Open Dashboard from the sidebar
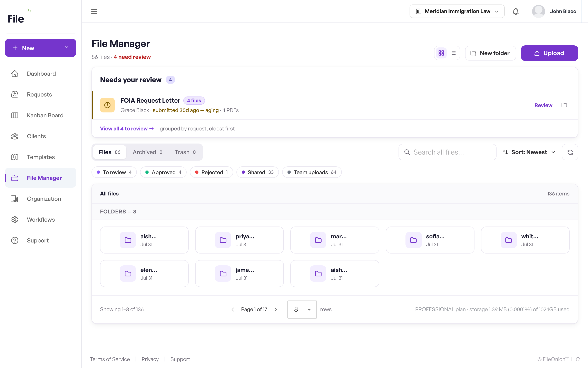The image size is (588, 368). click(41, 74)
